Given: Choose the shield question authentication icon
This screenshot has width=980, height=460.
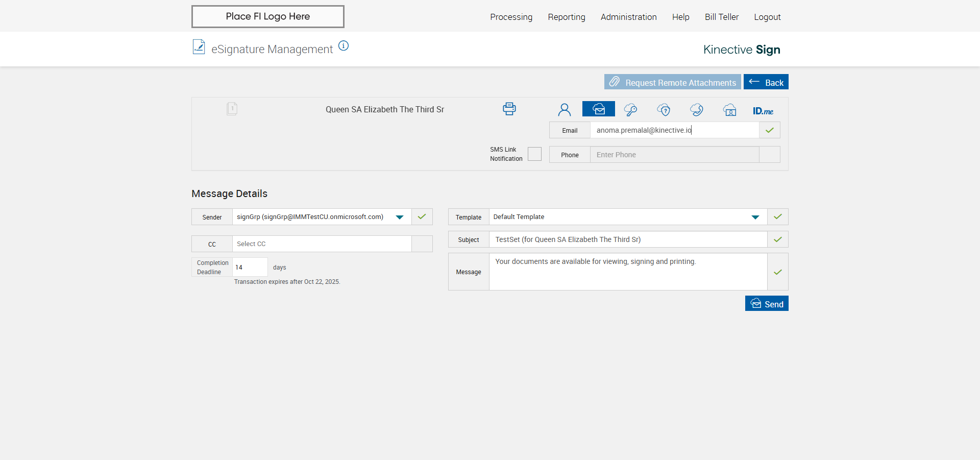Looking at the screenshot, I should 664,110.
